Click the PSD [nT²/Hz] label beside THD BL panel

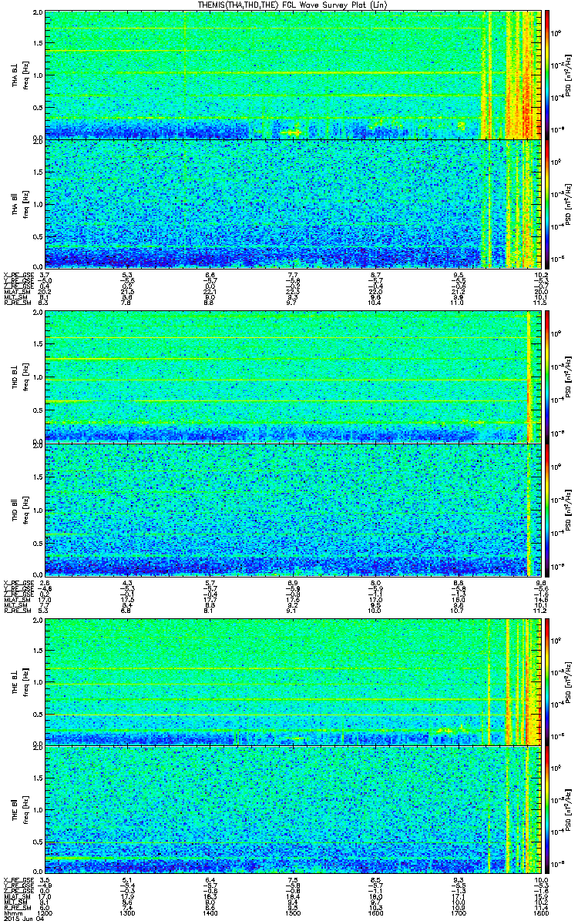[568, 377]
